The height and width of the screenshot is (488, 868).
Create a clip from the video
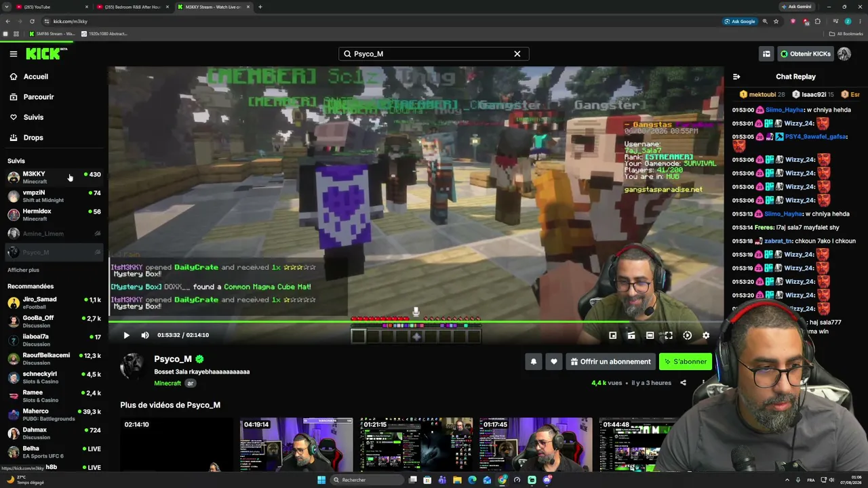click(631, 335)
